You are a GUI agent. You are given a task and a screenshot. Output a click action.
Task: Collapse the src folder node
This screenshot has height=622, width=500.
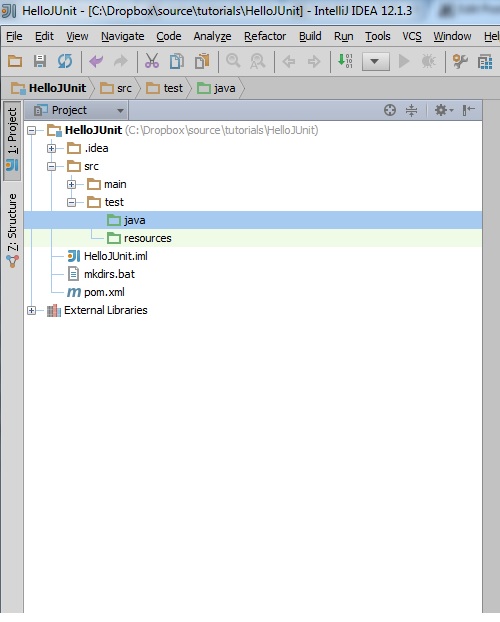[51, 167]
